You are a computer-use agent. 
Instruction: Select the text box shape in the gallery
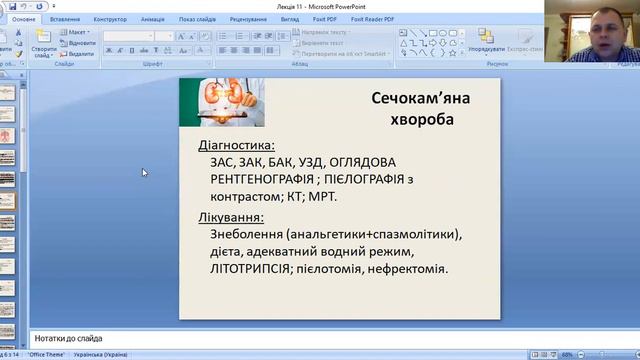pos(403,33)
